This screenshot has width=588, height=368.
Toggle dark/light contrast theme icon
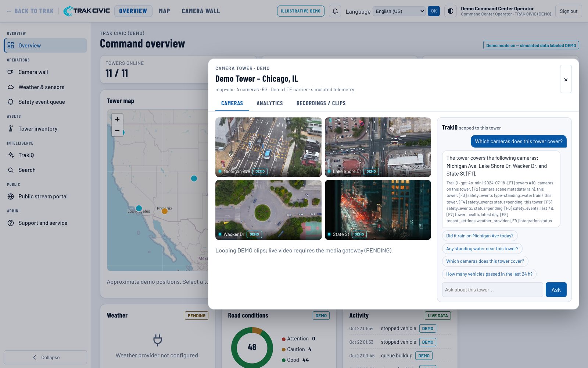pos(450,11)
